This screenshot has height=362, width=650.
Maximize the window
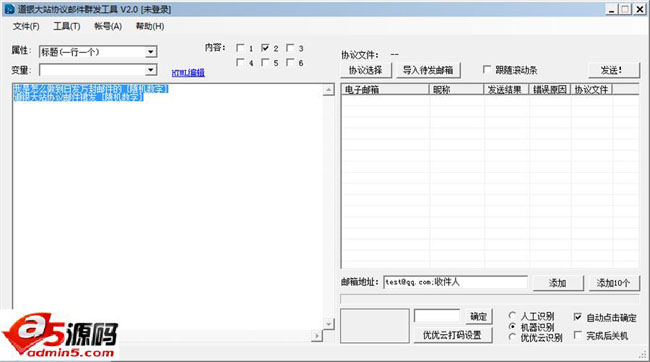(x=625, y=9)
